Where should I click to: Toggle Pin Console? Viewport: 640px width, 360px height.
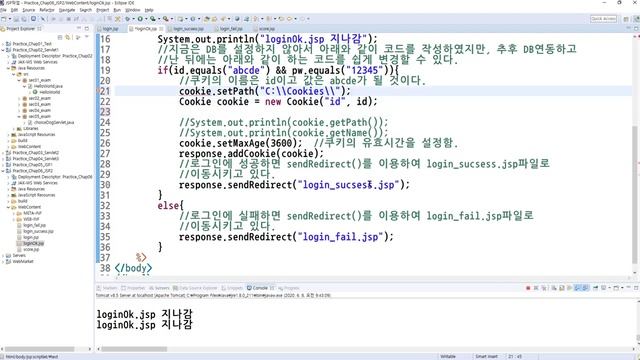coord(596,288)
